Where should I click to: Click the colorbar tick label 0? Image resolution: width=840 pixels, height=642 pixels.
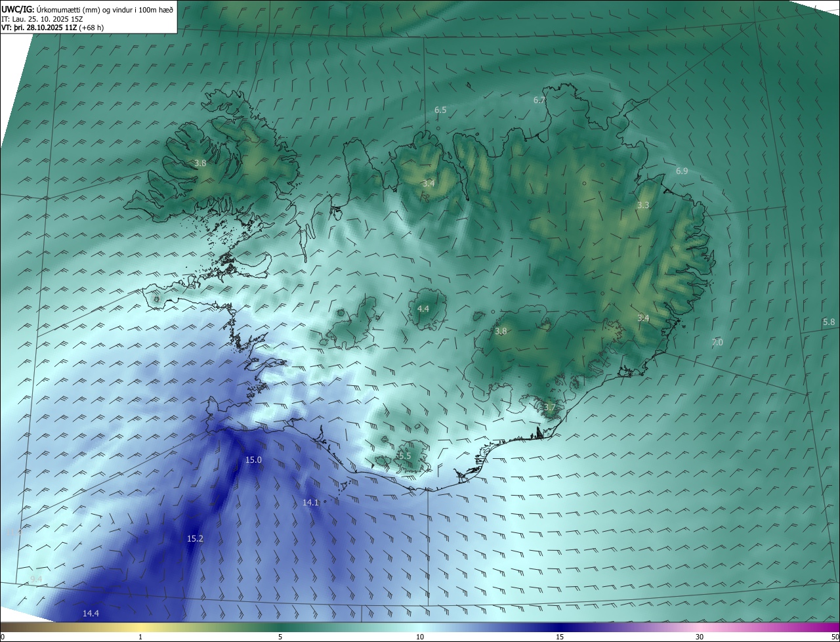[x=3, y=637]
